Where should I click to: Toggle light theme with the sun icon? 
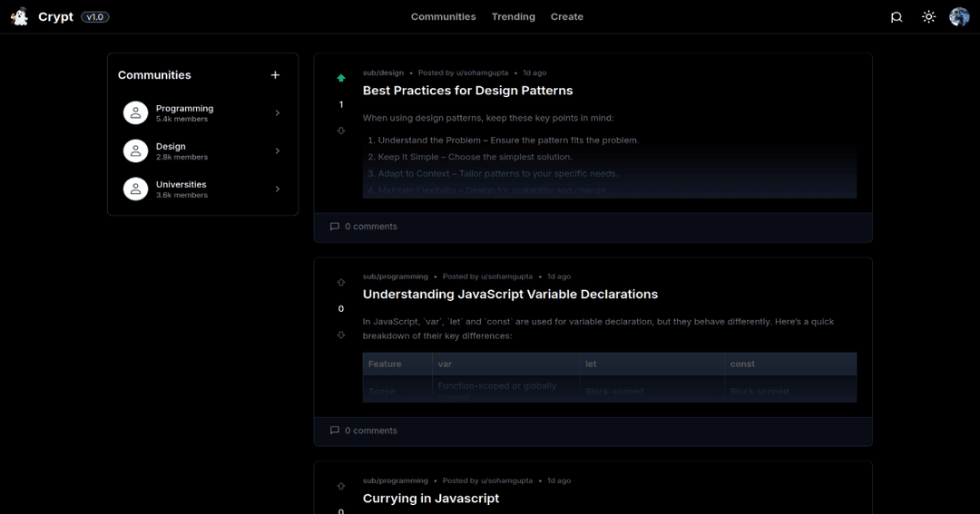point(928,16)
